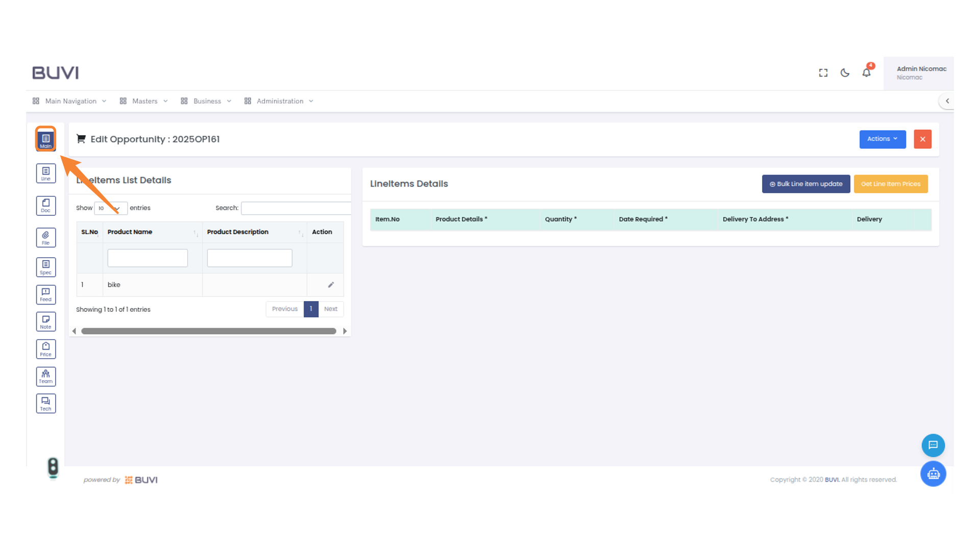The image size is (980, 551).
Task: Open the Spec sidebar icon
Action: pyautogui.click(x=46, y=267)
